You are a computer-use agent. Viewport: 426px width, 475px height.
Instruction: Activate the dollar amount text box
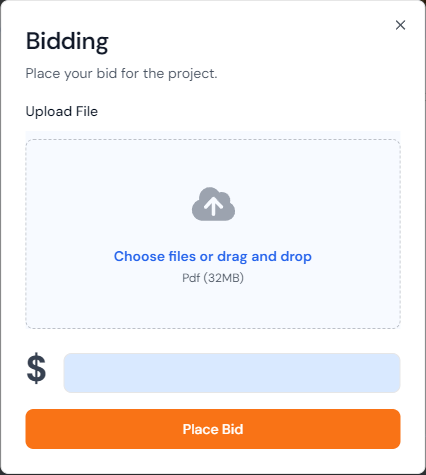point(232,373)
